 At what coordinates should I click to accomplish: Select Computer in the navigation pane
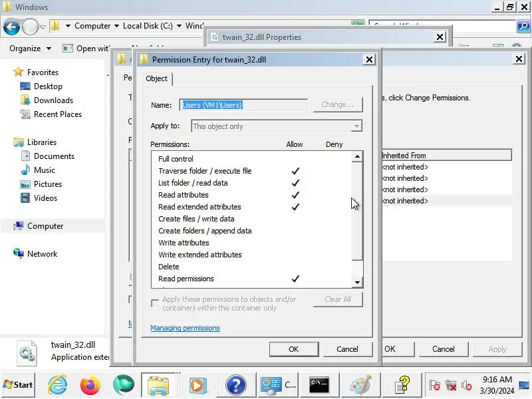45,225
